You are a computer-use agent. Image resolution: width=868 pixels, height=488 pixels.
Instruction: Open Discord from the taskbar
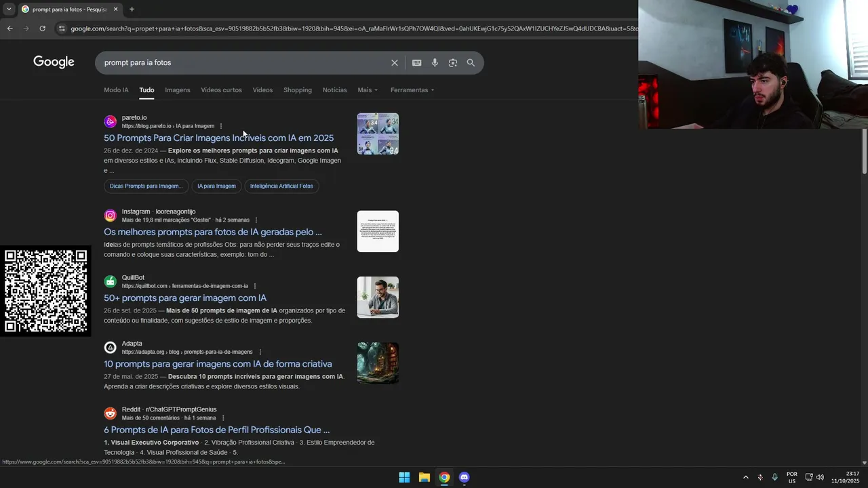pos(464,477)
